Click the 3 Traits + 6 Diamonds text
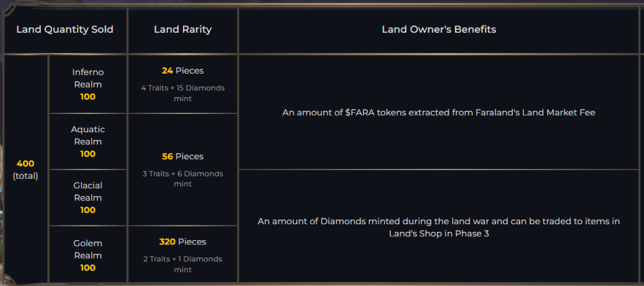 pos(182,178)
